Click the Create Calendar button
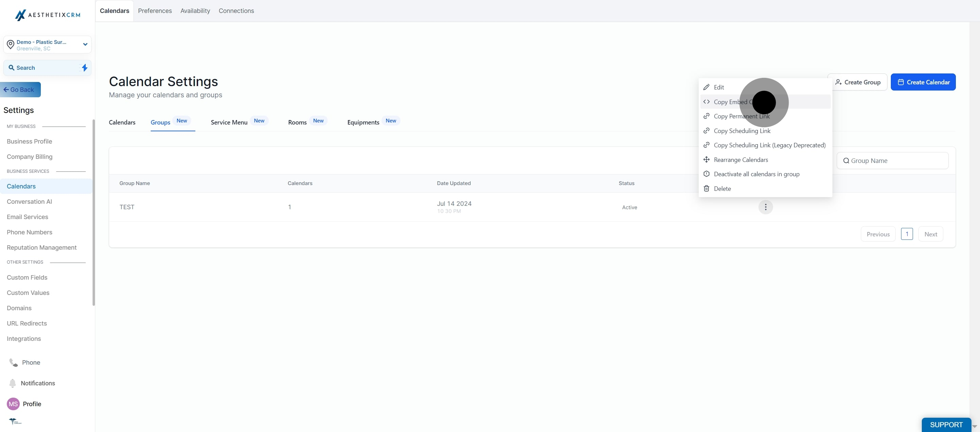 [923, 82]
